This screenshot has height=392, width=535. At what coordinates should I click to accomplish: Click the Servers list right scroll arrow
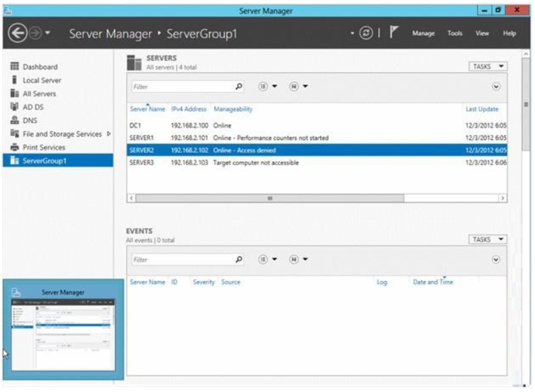point(502,198)
